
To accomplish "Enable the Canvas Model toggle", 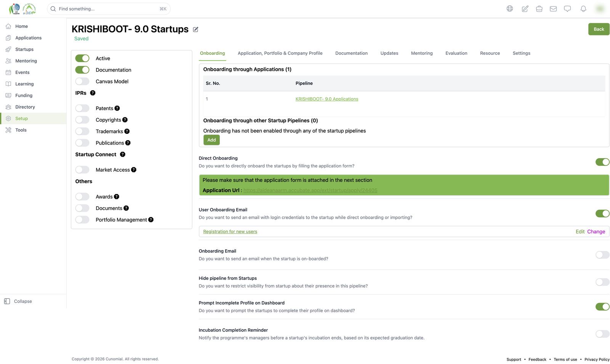I will (x=82, y=82).
